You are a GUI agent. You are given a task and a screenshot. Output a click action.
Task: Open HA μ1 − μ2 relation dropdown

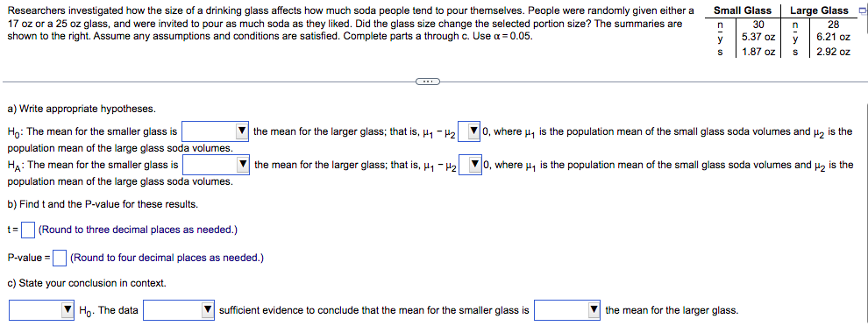[471, 165]
